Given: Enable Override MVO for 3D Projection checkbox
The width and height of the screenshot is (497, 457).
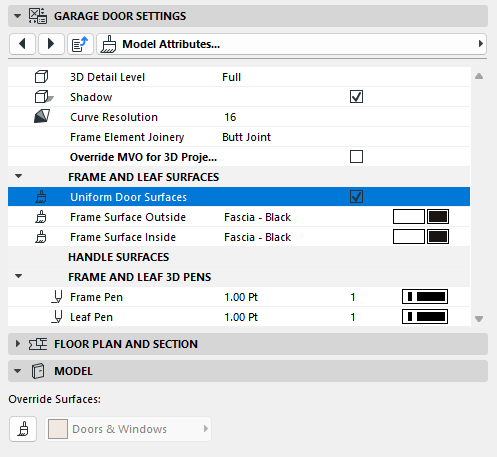Looking at the screenshot, I should tap(356, 156).
